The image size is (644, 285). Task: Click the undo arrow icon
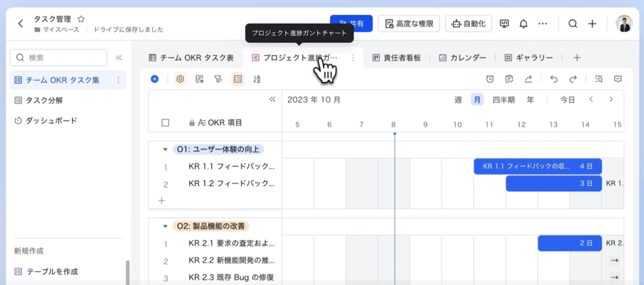point(553,79)
